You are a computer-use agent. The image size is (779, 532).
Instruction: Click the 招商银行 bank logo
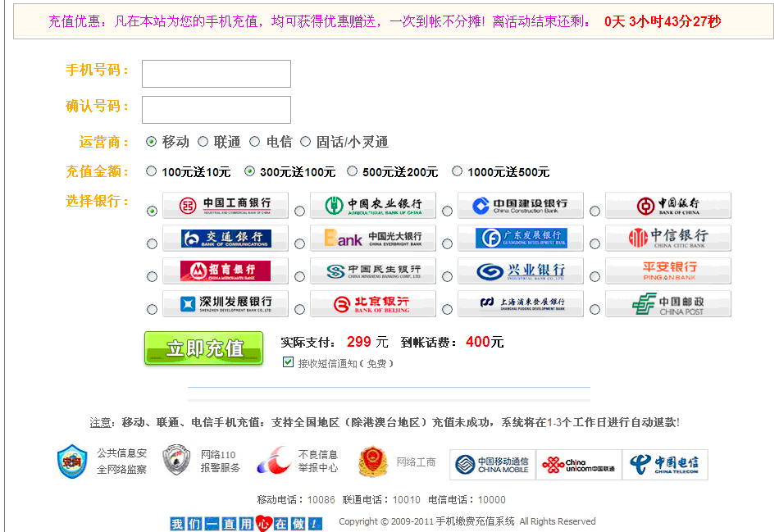[225, 271]
